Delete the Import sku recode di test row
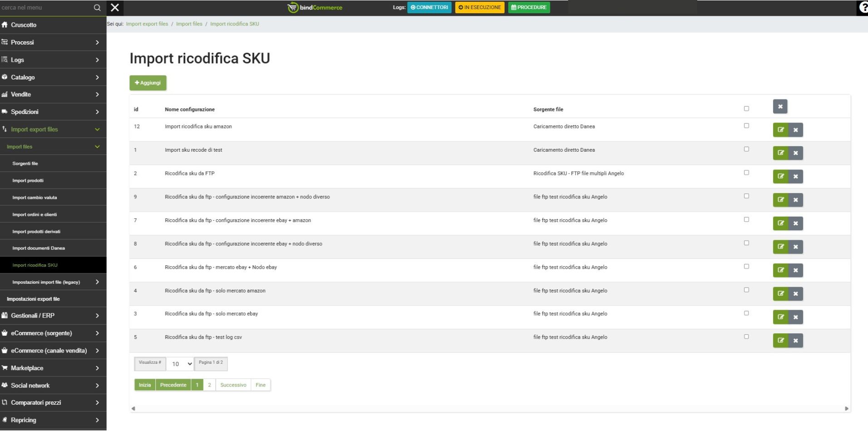The image size is (868, 431). pos(795,154)
